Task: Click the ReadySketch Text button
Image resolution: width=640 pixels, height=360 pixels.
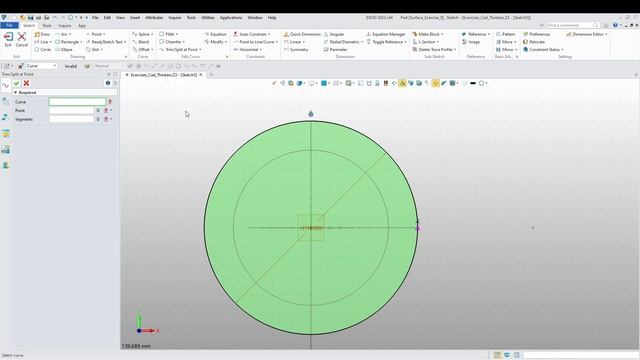Action: [x=105, y=42]
